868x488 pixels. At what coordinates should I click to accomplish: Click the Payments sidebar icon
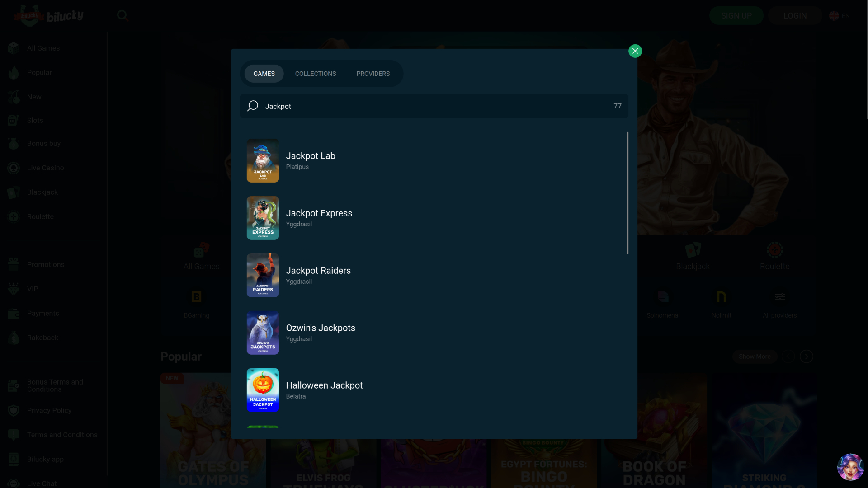click(x=14, y=313)
